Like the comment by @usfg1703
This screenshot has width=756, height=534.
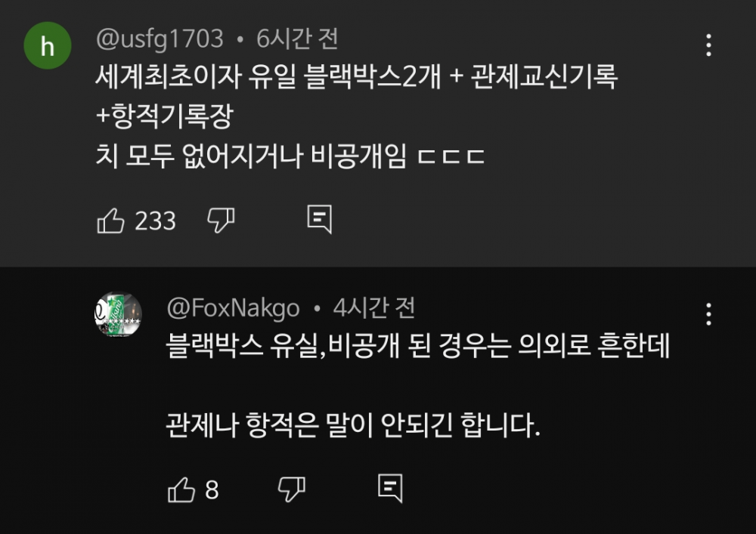pos(111,221)
